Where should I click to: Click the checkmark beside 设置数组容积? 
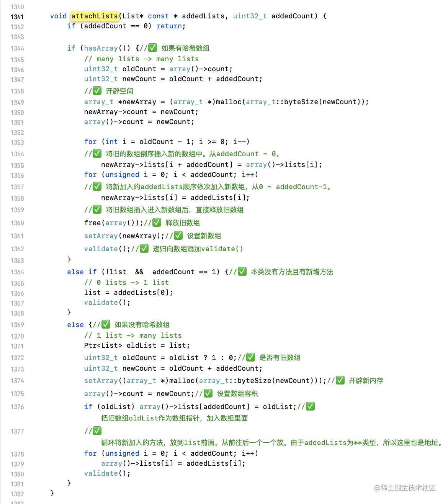tap(208, 393)
